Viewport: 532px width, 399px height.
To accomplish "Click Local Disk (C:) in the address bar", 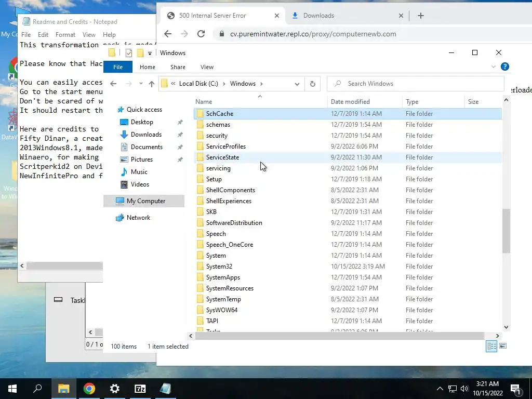I will coord(198,84).
